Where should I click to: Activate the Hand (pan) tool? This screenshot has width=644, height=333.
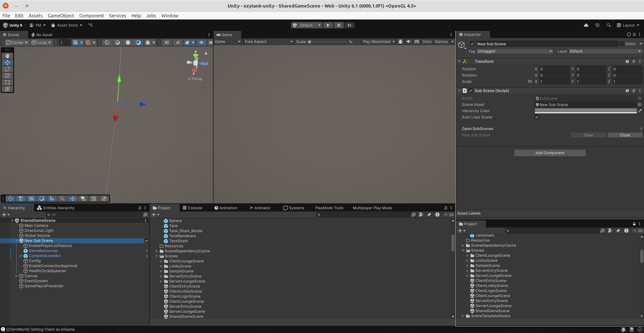tap(7, 56)
